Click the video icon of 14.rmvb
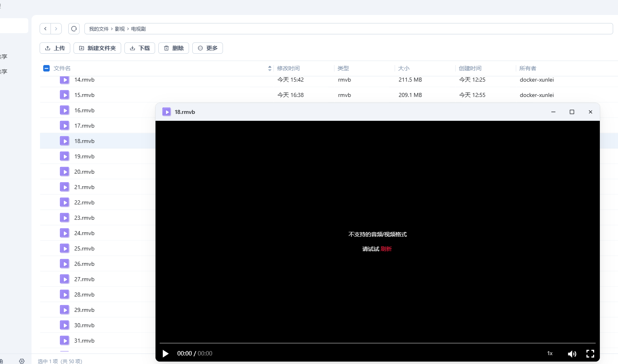This screenshot has width=618, height=364. click(65, 80)
